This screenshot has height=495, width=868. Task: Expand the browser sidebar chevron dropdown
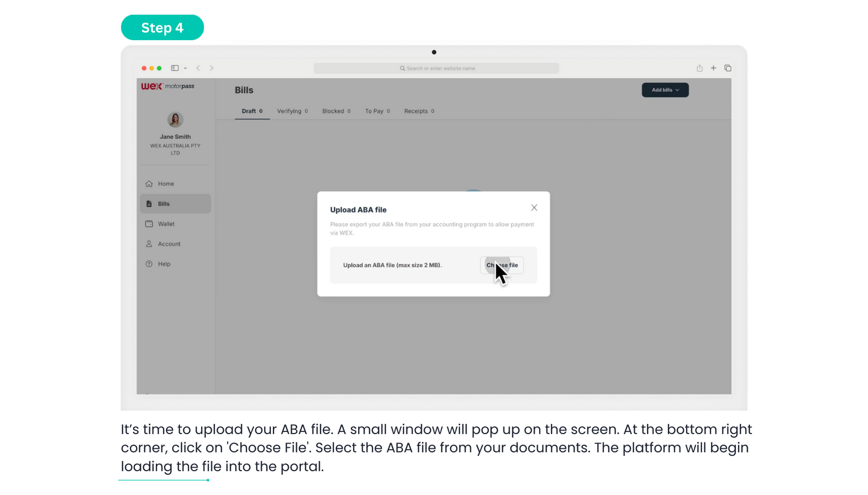(185, 69)
